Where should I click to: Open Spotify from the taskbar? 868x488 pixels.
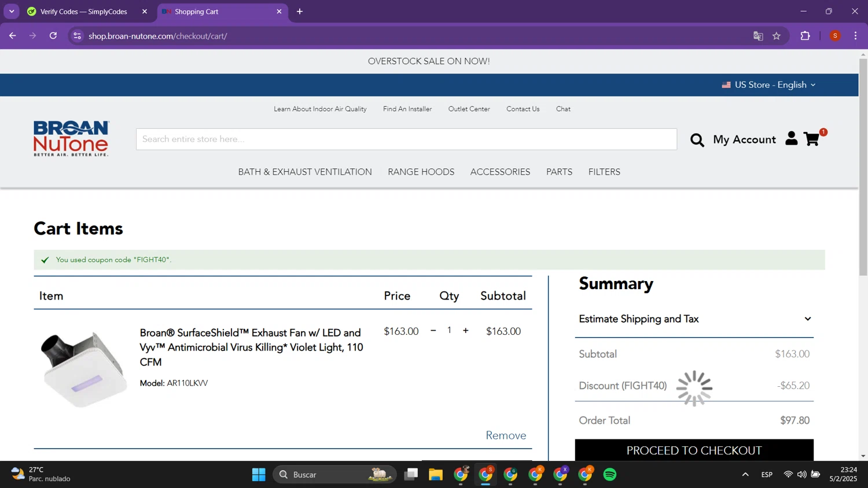610,475
